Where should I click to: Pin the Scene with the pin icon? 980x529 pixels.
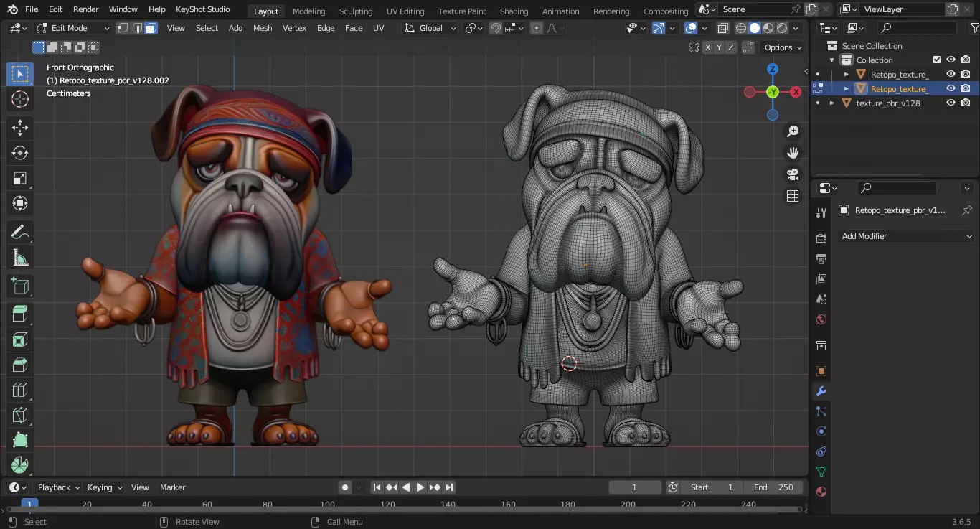point(795,9)
